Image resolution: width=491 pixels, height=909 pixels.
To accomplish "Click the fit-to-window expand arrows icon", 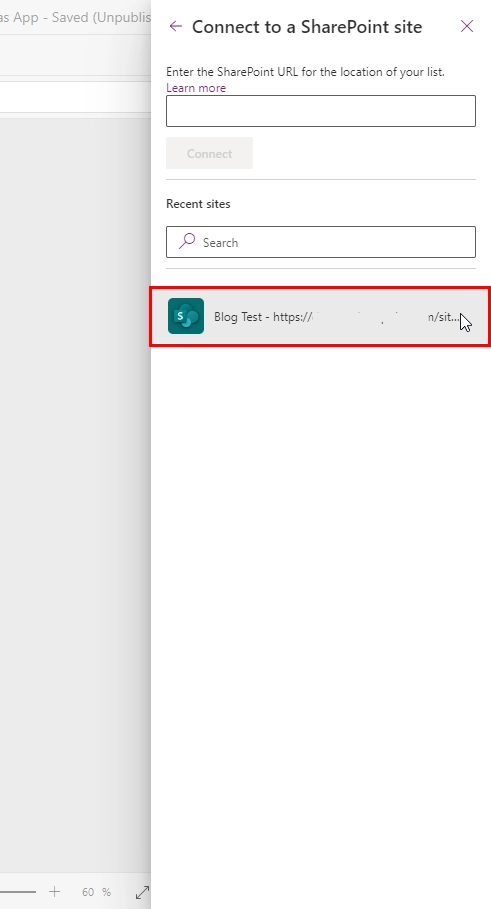I will [142, 892].
